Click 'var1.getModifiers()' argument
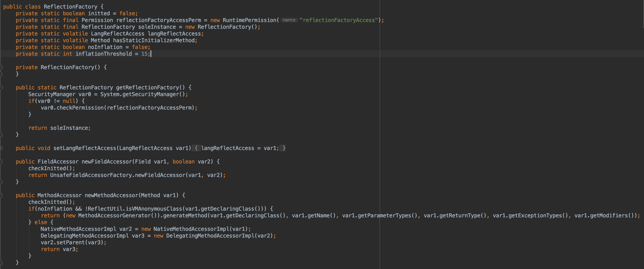Image resolution: width=644 pixels, height=269 pixels. click(605, 216)
